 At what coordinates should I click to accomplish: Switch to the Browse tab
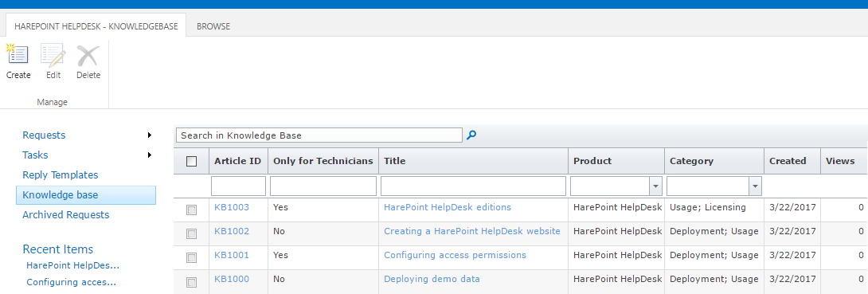coord(213,26)
